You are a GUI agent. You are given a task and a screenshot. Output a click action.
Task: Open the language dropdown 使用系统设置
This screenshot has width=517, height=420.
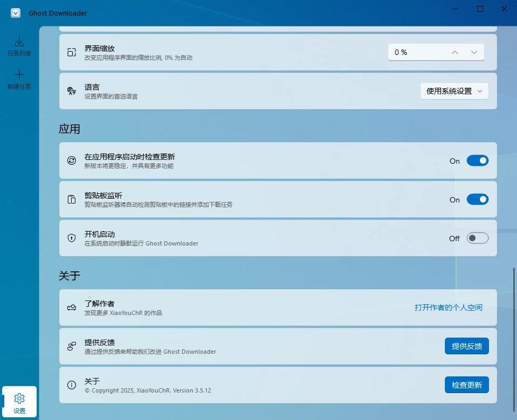454,91
